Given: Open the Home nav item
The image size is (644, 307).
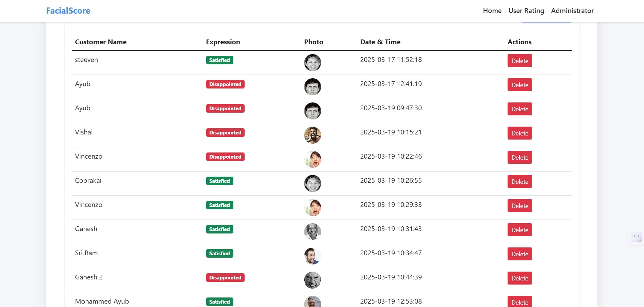Looking at the screenshot, I should [492, 11].
